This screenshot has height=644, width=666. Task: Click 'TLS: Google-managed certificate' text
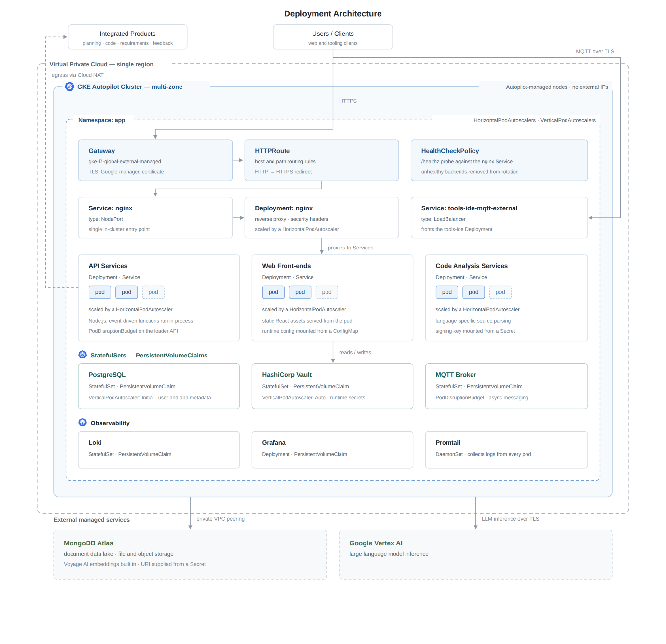coord(126,172)
